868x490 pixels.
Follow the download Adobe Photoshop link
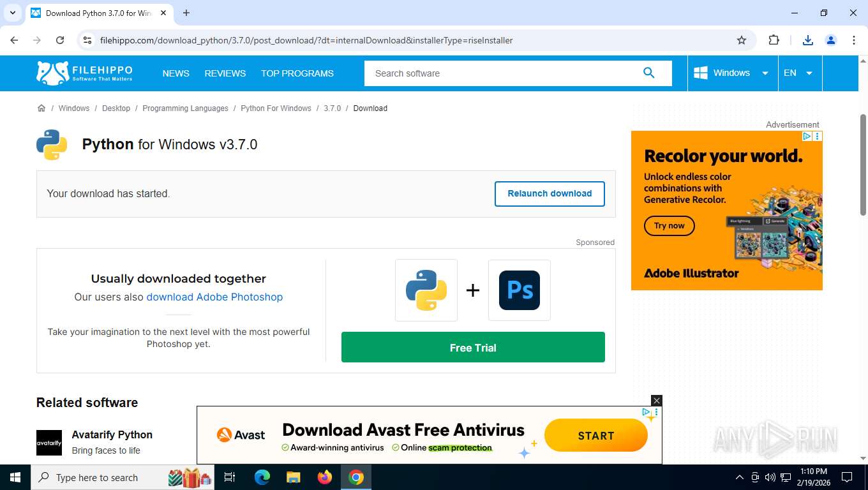point(214,297)
